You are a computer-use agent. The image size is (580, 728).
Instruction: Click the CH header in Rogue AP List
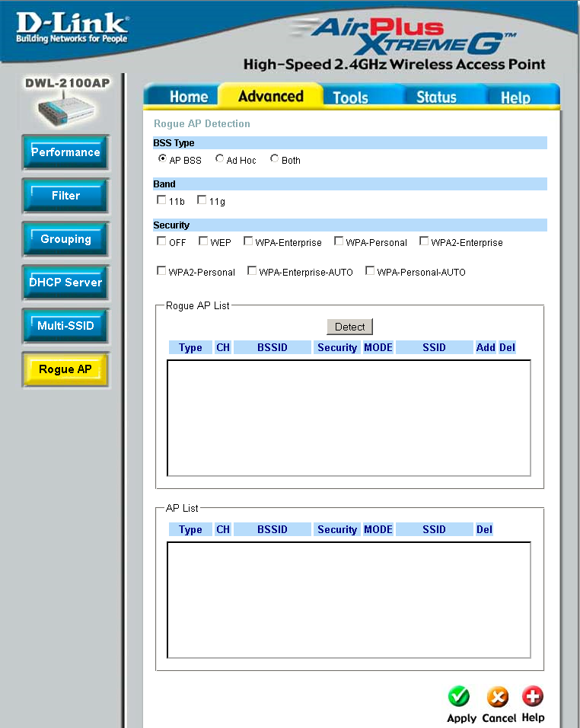tap(223, 347)
